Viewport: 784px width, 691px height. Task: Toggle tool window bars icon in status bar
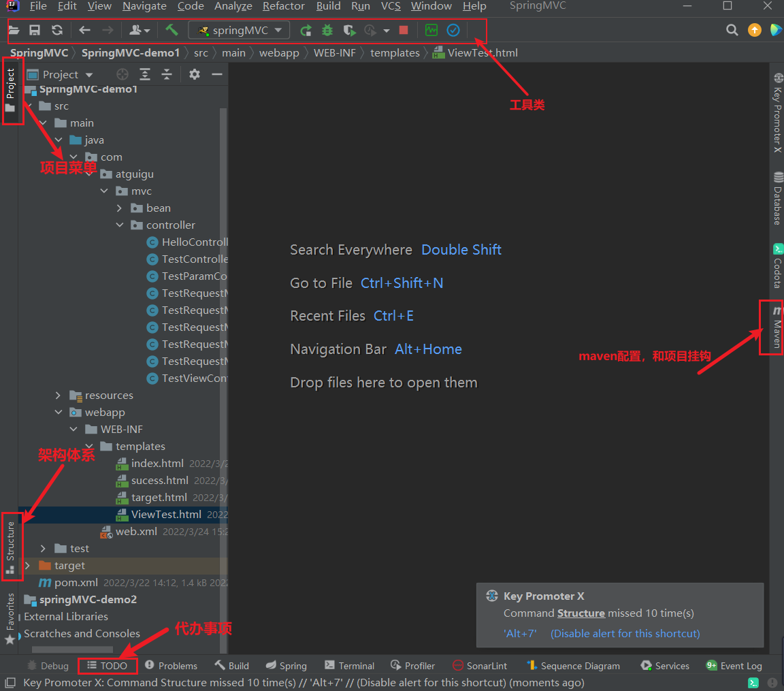pyautogui.click(x=10, y=683)
